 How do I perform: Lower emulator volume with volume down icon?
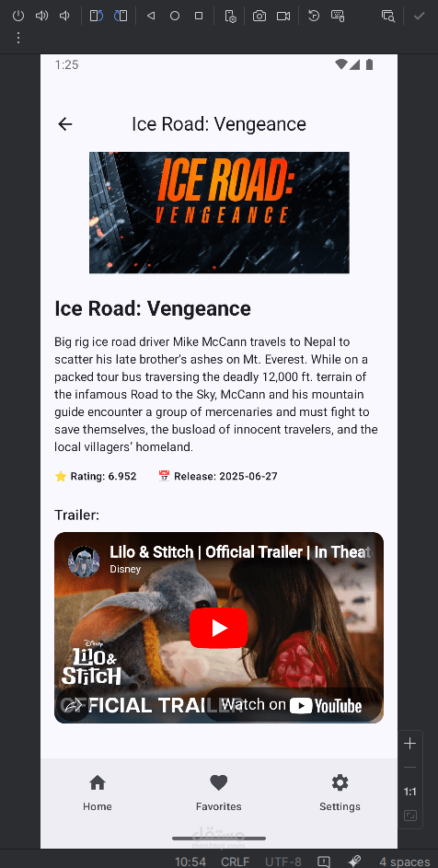pos(64,16)
